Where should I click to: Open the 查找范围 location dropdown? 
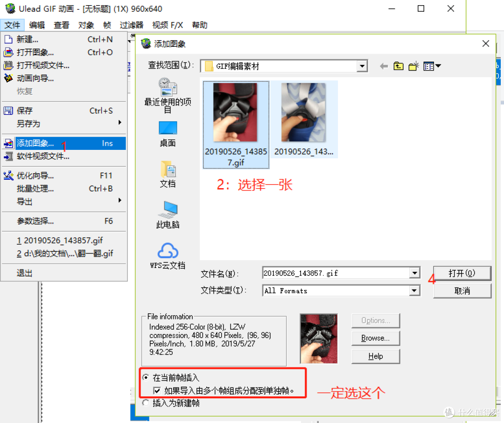click(x=362, y=66)
